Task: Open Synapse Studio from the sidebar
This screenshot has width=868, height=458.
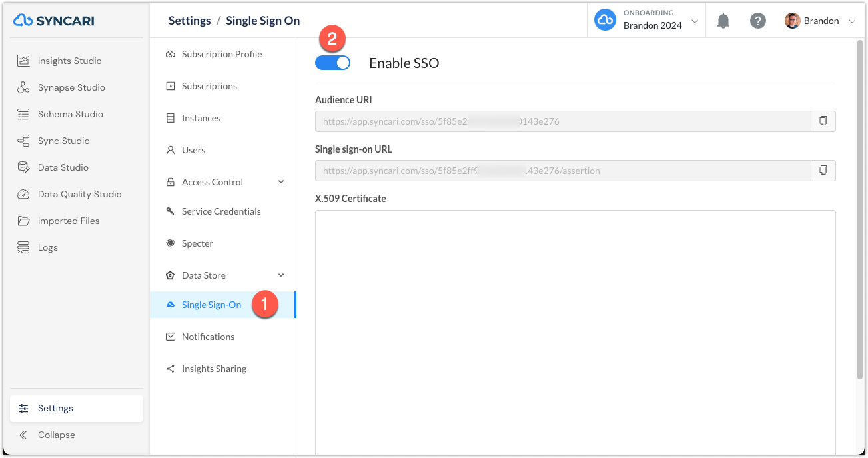Action: click(71, 87)
